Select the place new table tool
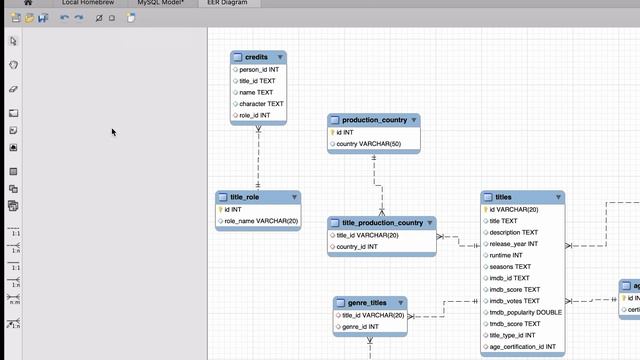Screen dimensions: 640x360 (x=13, y=171)
